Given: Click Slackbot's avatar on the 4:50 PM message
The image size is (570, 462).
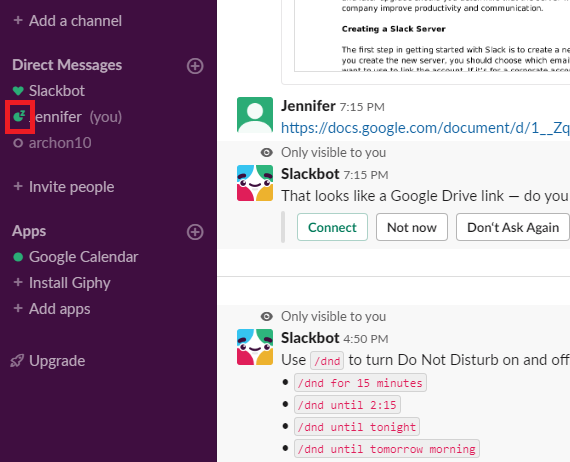Looking at the screenshot, I should pos(255,347).
